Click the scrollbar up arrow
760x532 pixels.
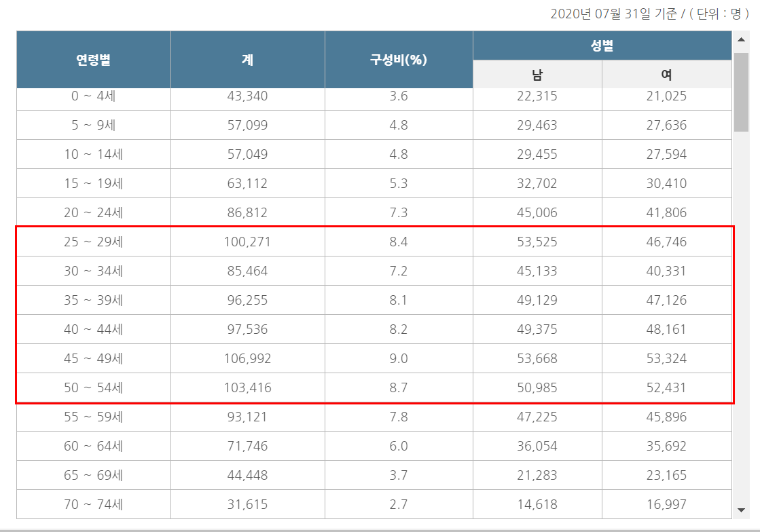coord(741,39)
